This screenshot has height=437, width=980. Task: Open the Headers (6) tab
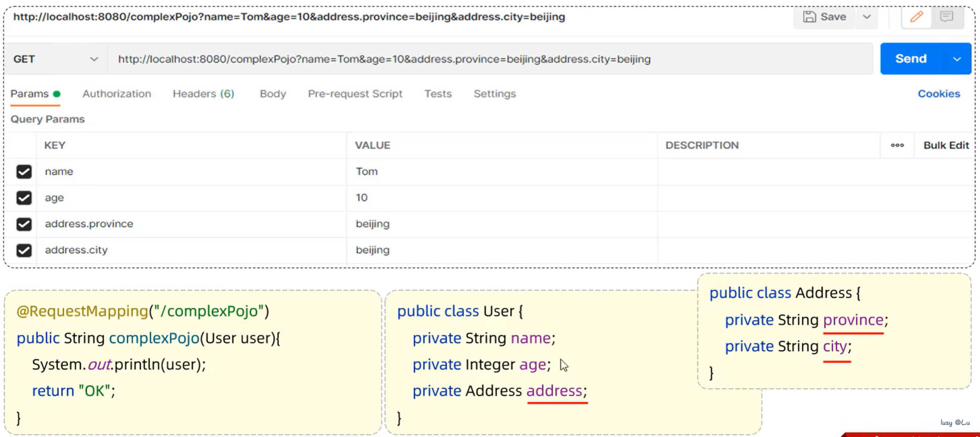[x=203, y=94]
